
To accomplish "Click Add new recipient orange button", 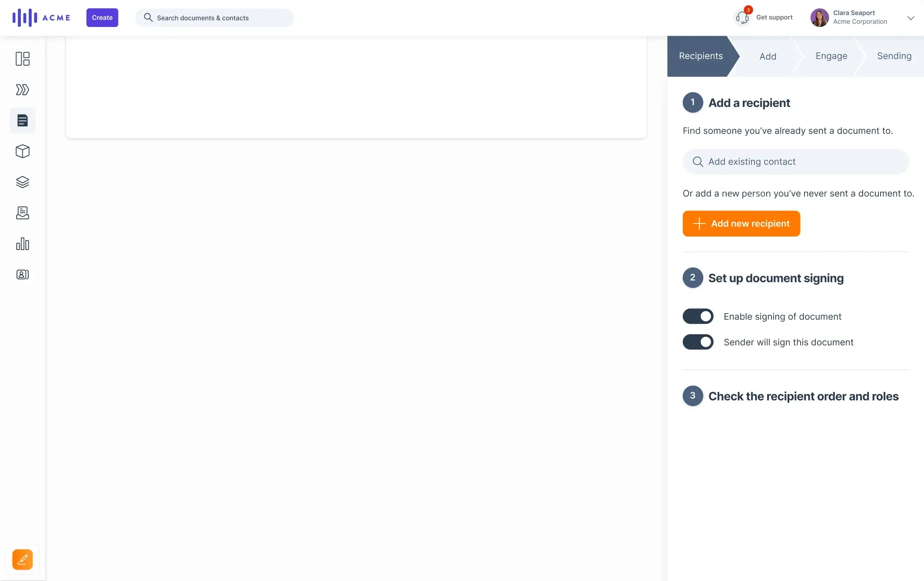I will click(741, 224).
